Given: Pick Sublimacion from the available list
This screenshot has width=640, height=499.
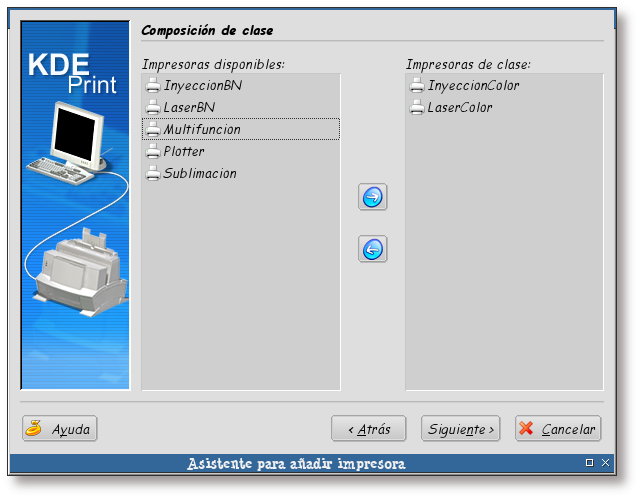Looking at the screenshot, I should coord(200,174).
